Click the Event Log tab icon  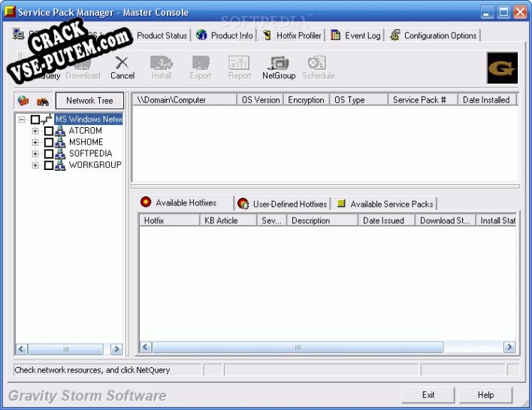[336, 35]
